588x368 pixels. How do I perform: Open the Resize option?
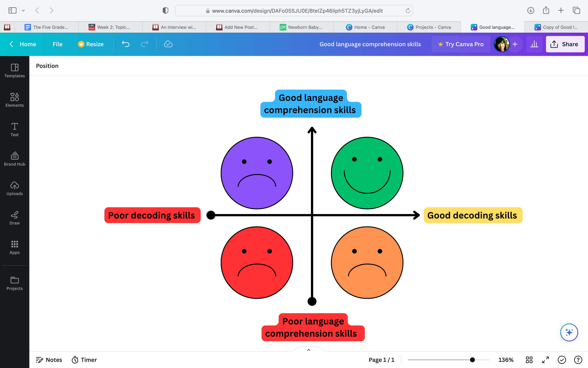91,44
